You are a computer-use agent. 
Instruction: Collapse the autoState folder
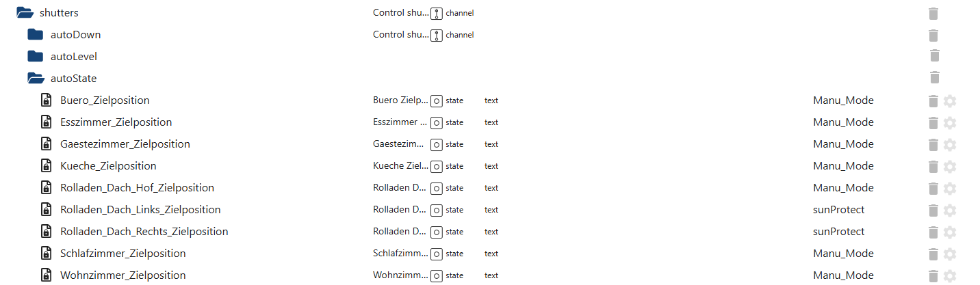(x=36, y=79)
